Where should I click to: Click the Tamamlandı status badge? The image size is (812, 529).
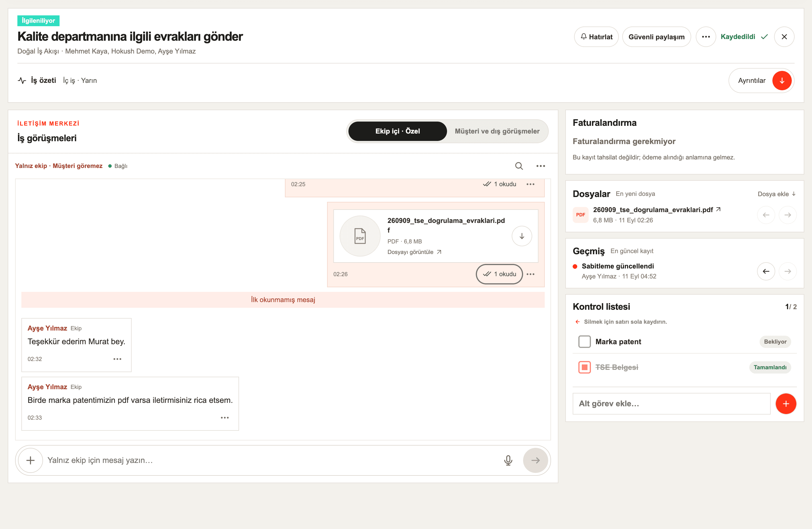pyautogui.click(x=770, y=367)
